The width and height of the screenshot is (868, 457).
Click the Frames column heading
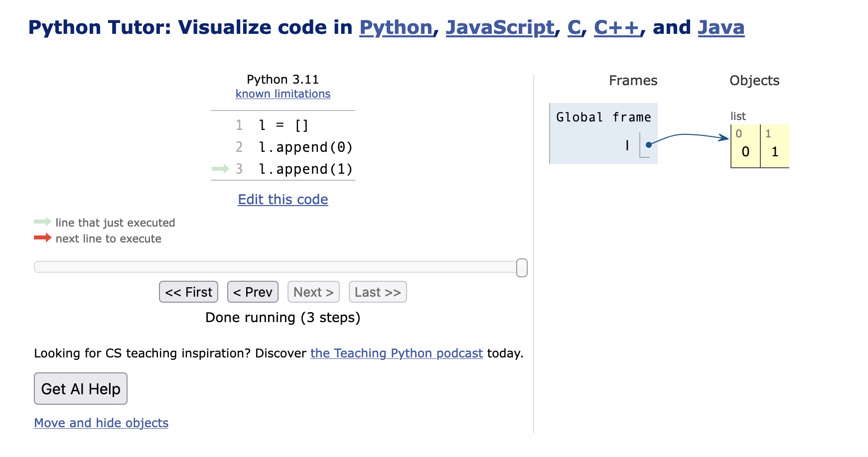pyautogui.click(x=633, y=81)
